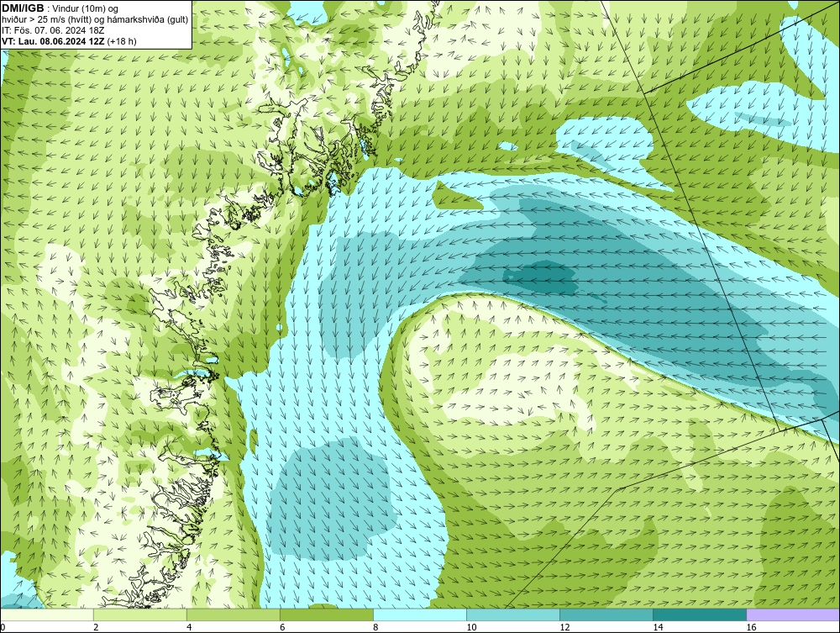The image size is (840, 633).
Task: Click the 2–4 m/s light green swatch
Action: click(140, 615)
